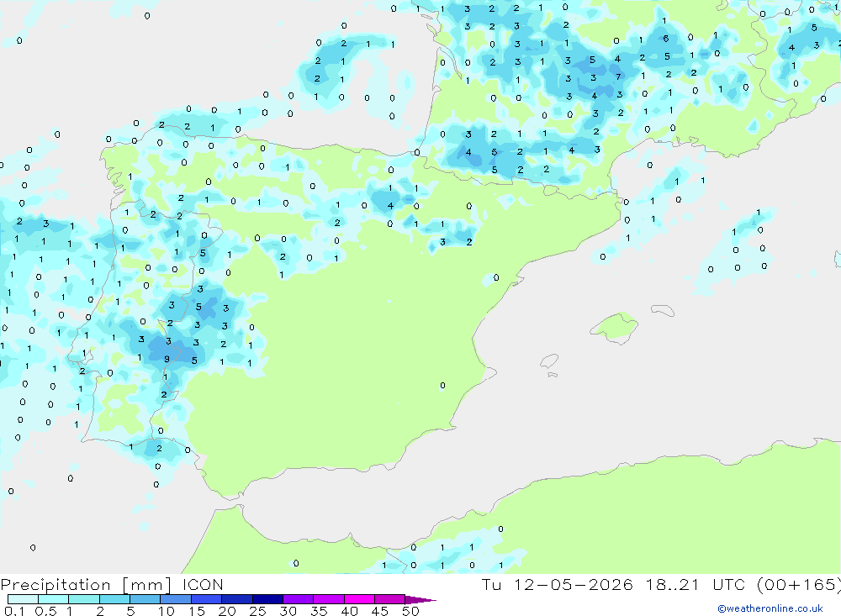Click the '6' precipitation value over France
The height and width of the screenshot is (616, 841).
point(665,39)
